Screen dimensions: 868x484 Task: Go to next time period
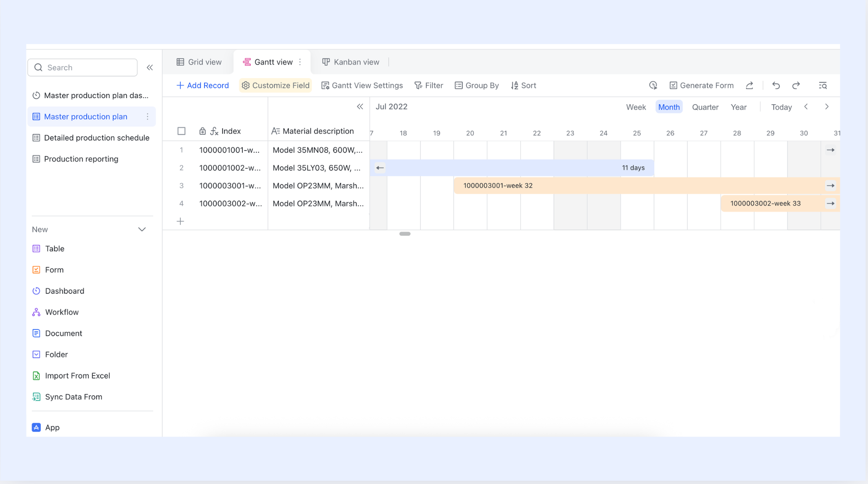[827, 107]
